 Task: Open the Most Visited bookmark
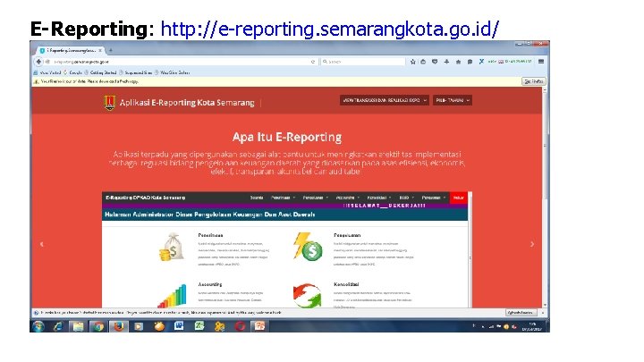coord(47,72)
